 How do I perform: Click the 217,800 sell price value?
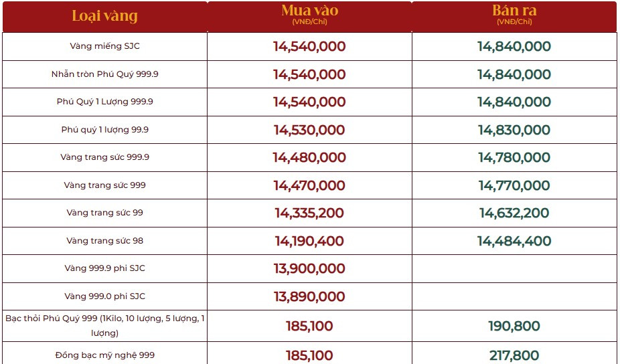514,355
